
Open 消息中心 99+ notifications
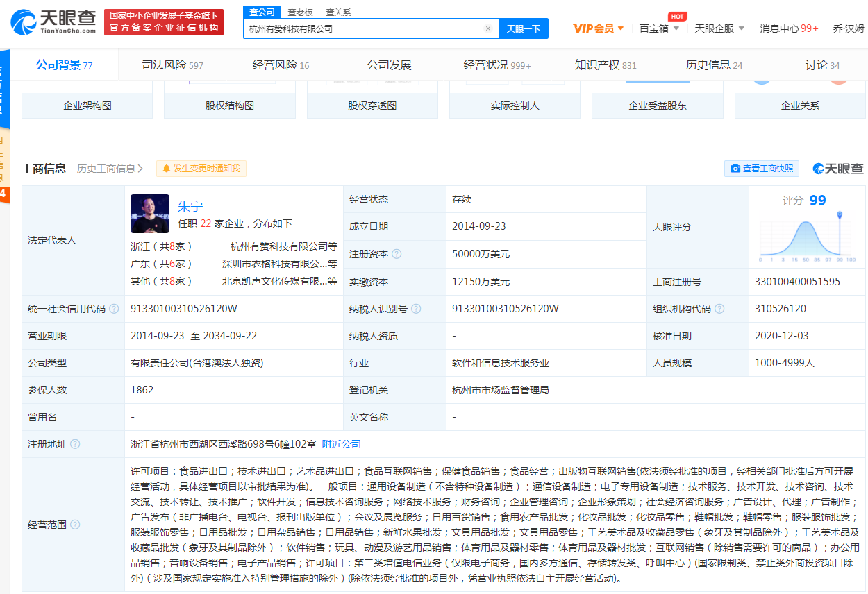789,28
